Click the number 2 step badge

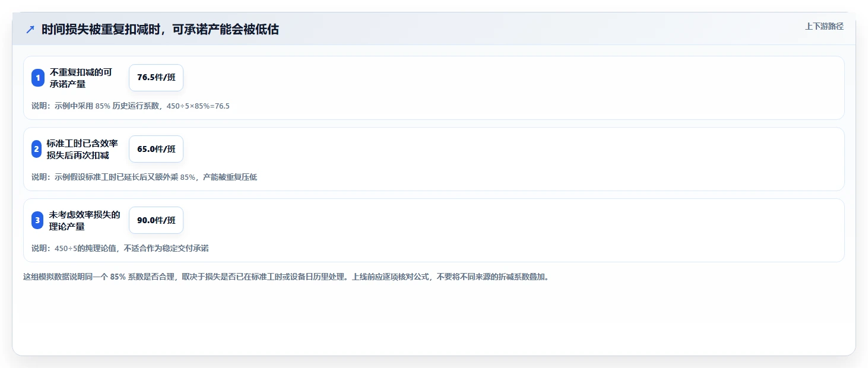tap(36, 149)
